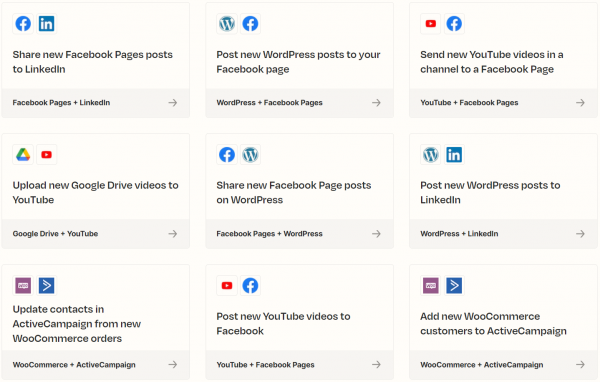
Task: Click the LinkedIn icon in the WordPress-to-LinkedIn card
Action: (x=454, y=155)
